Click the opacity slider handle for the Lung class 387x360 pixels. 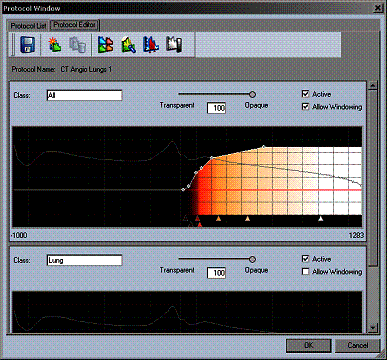point(252,259)
